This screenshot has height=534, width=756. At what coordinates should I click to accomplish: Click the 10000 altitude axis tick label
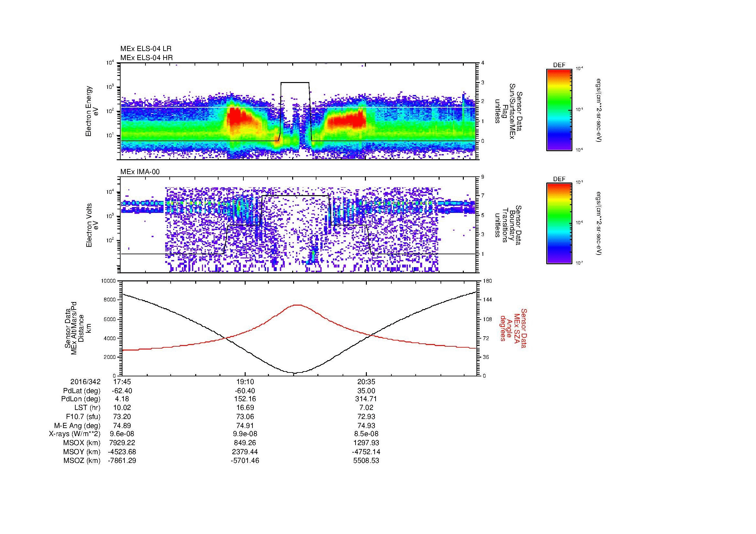coord(109,281)
